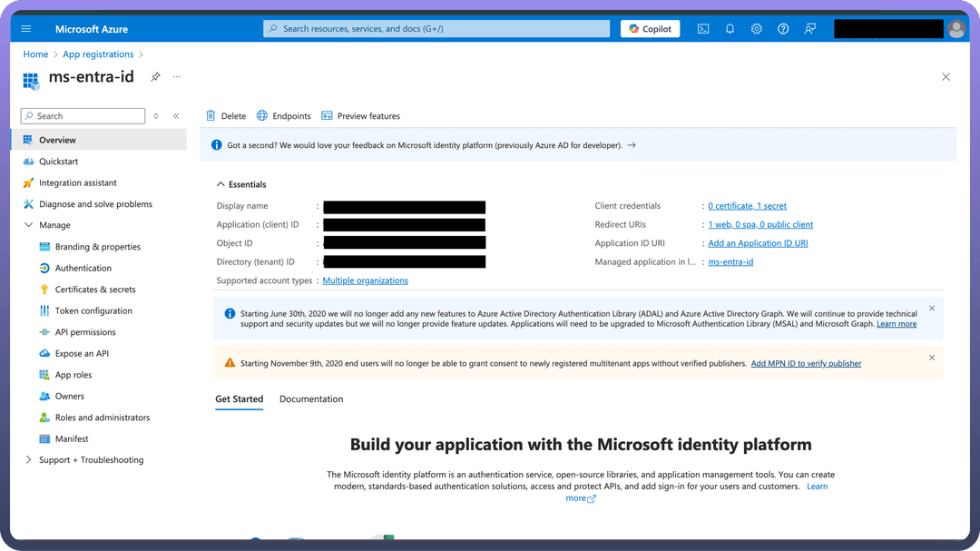Launch Copilot from the header
Image resolution: width=980 pixels, height=551 pixels.
650,29
